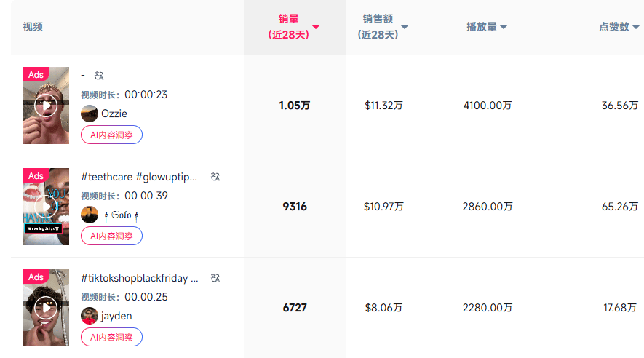The width and height of the screenshot is (644, 358).
Task: Open creator name jayden
Action: click(x=116, y=316)
